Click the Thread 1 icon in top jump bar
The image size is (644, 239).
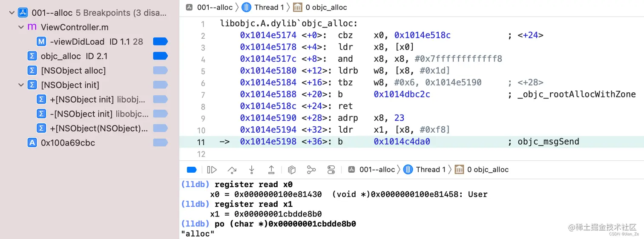tap(246, 7)
